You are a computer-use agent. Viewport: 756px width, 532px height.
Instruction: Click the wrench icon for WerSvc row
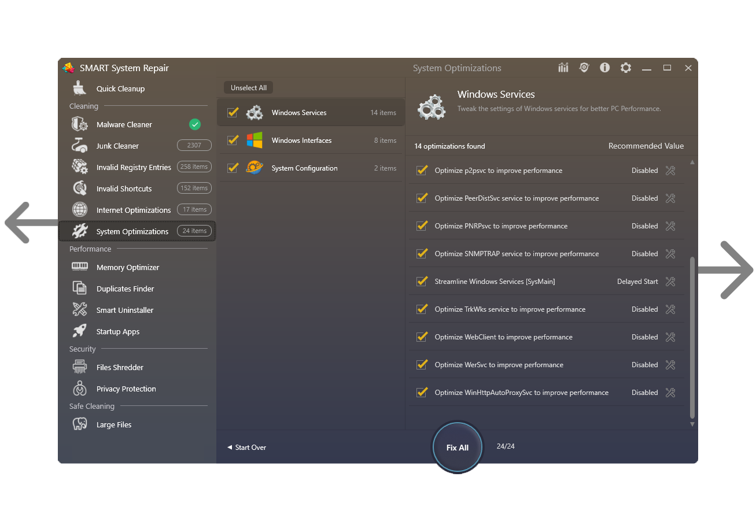click(x=670, y=365)
